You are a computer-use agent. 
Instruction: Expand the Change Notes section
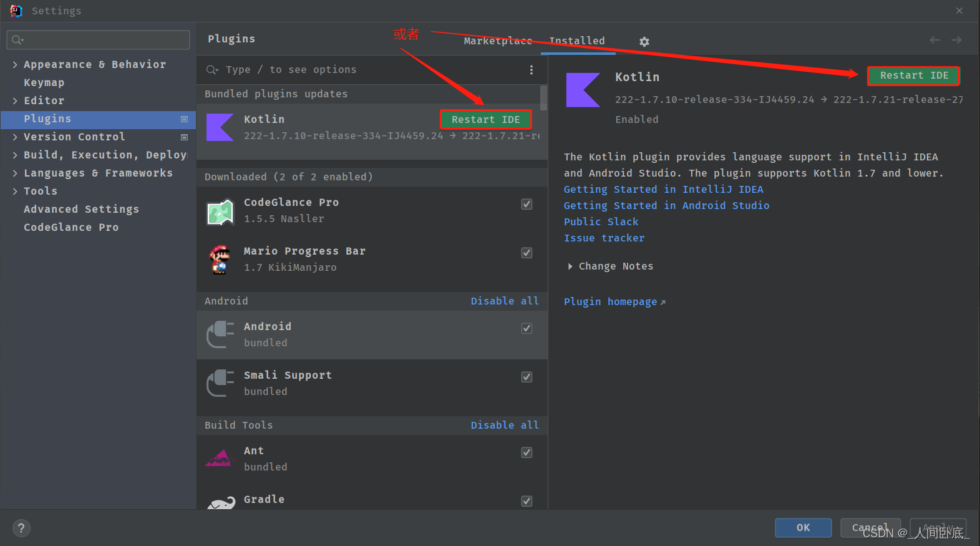click(x=570, y=266)
